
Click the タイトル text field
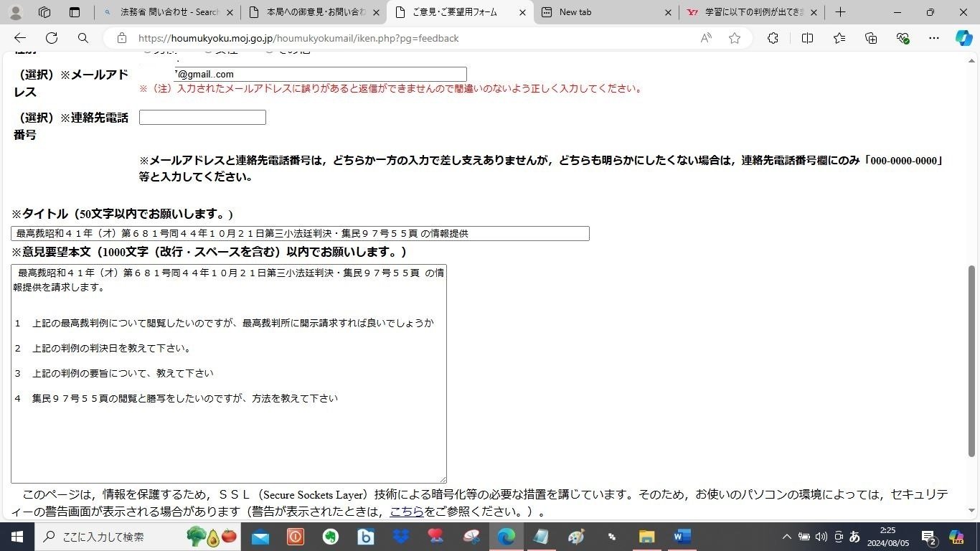point(300,233)
